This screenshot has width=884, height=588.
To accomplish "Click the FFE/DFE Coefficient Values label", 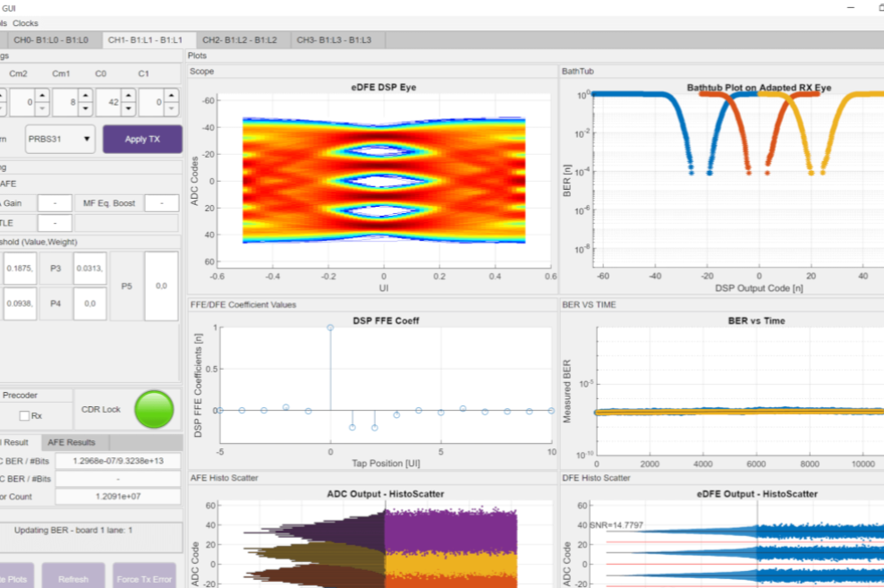I will pos(243,305).
